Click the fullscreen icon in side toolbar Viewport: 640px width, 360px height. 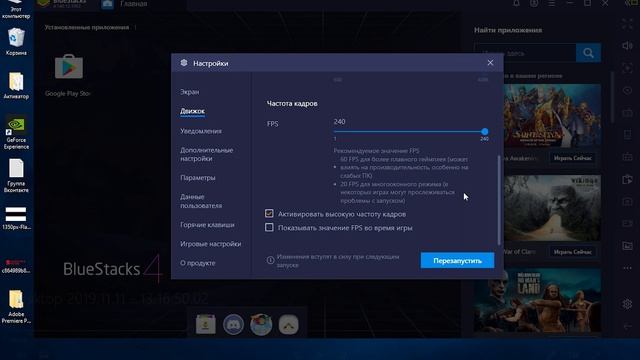point(627,24)
